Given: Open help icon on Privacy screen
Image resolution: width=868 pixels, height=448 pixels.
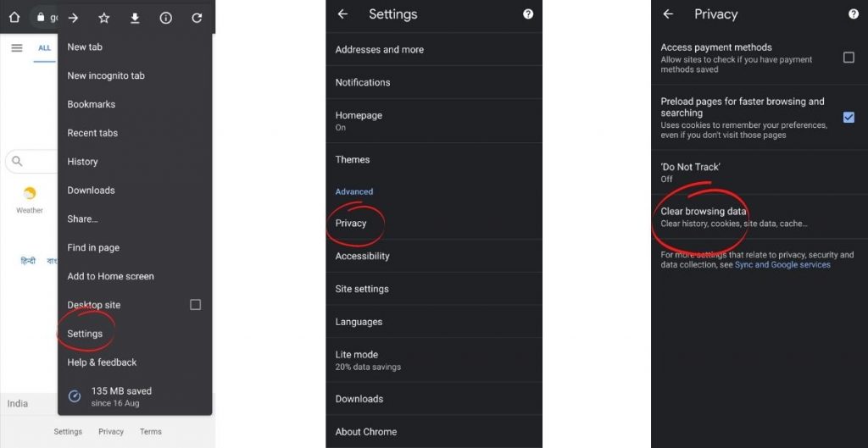Looking at the screenshot, I should [854, 14].
